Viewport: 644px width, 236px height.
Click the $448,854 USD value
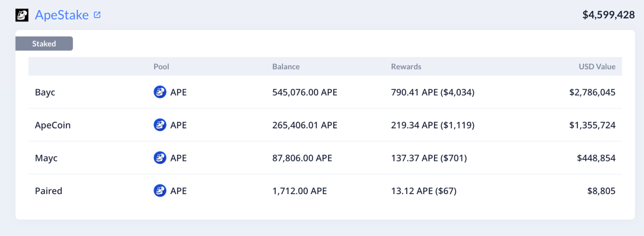click(596, 158)
